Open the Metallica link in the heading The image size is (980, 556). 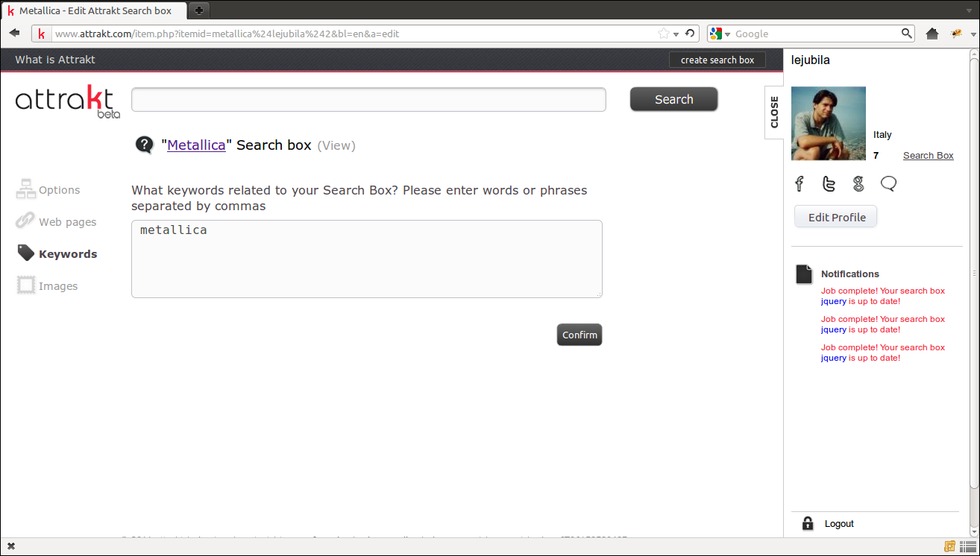point(196,145)
